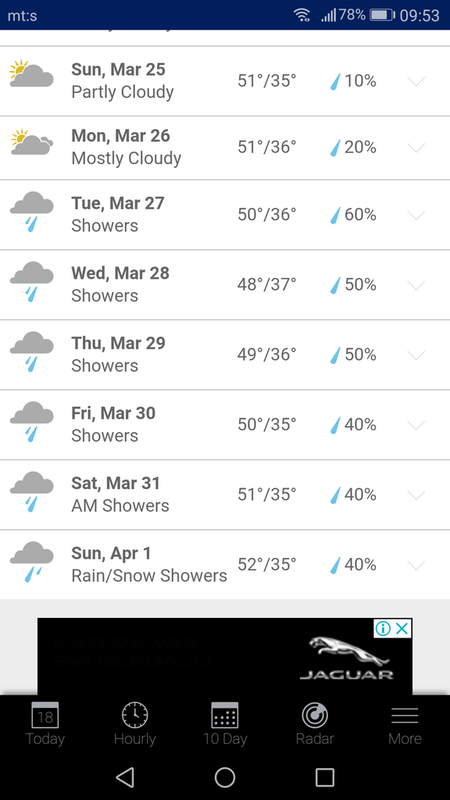Tap Partly Cloudy icon for Mar 25
The image size is (450, 800).
coord(31,74)
